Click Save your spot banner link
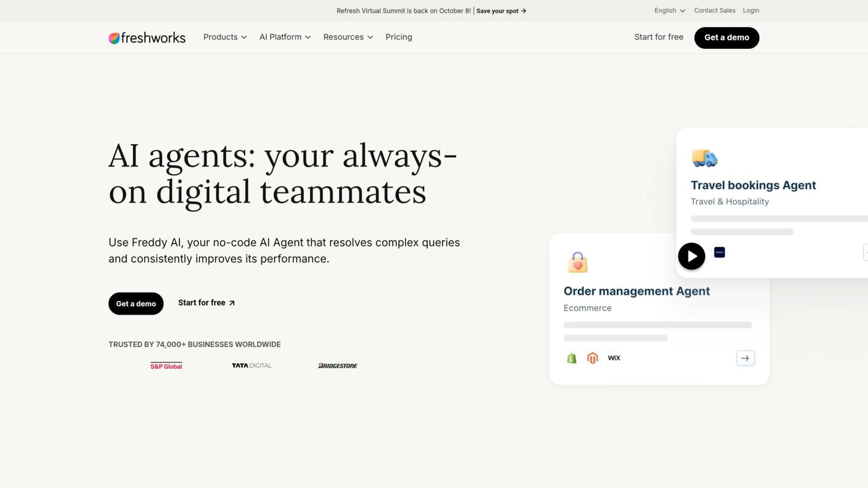The width and height of the screenshot is (868, 488). point(501,11)
